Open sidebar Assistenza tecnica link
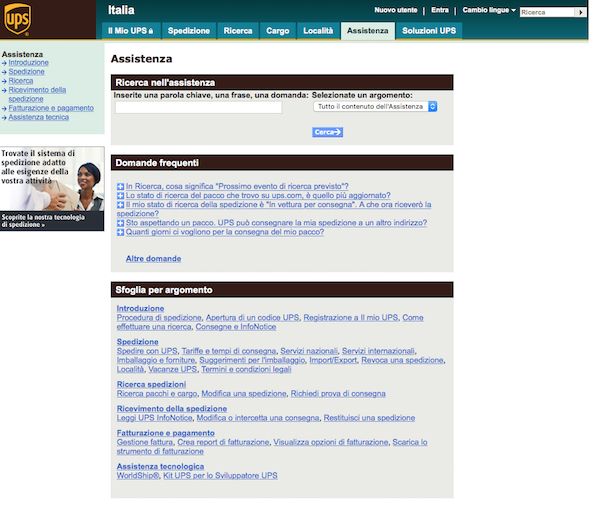Viewport: 610px width, 505px height. tap(39, 117)
